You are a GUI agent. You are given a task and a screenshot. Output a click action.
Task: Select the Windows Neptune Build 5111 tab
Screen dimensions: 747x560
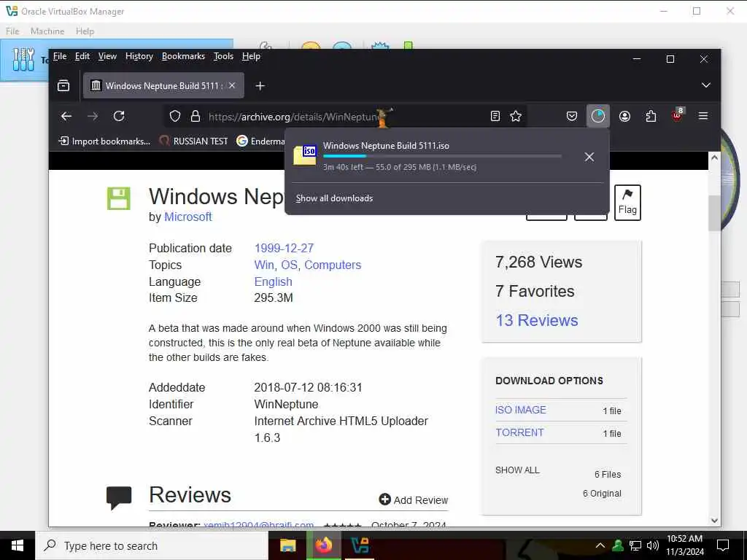163,86
